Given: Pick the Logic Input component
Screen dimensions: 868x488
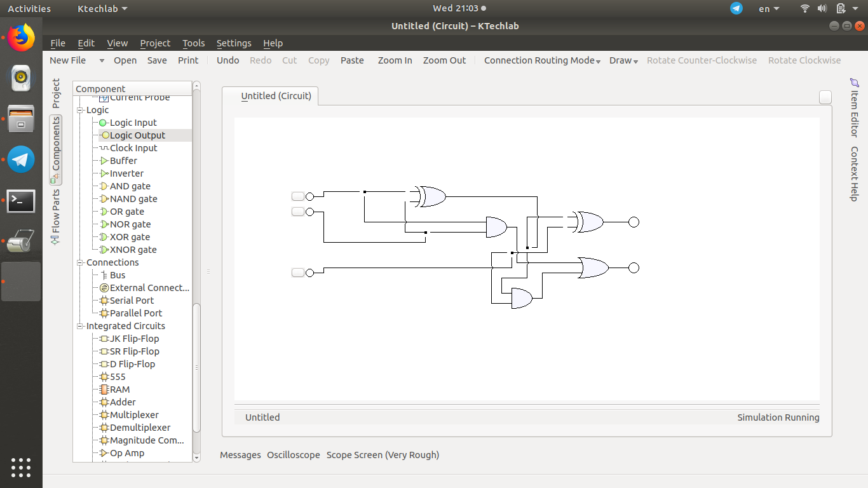Looking at the screenshot, I should tap(133, 123).
